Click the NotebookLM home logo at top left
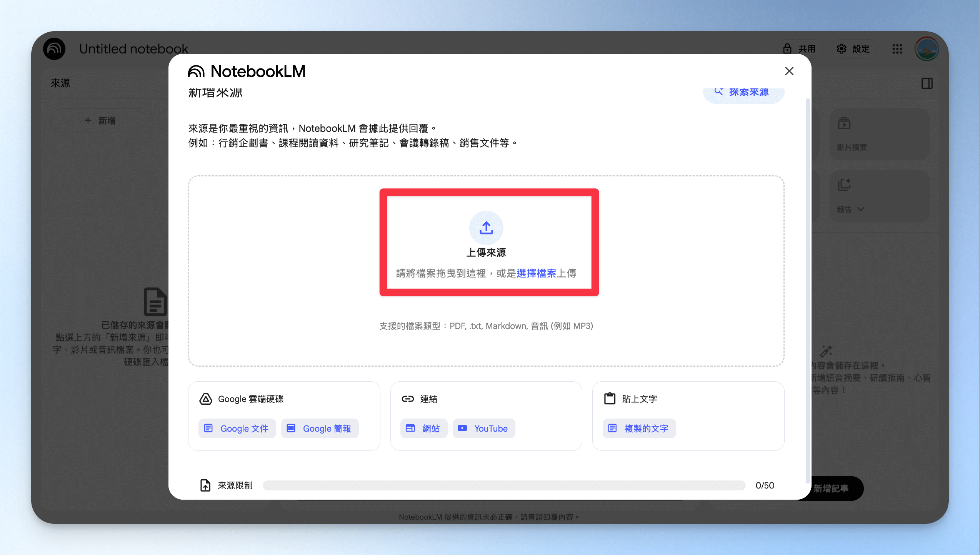This screenshot has height=555, width=980. [x=54, y=49]
